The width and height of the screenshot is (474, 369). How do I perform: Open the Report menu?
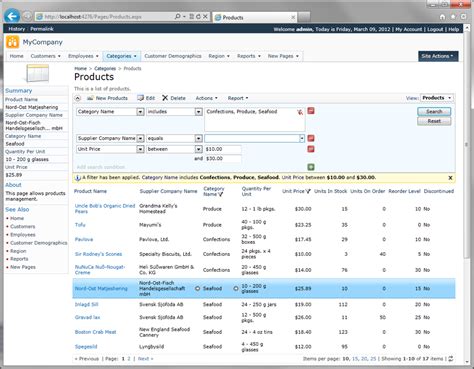(x=238, y=98)
